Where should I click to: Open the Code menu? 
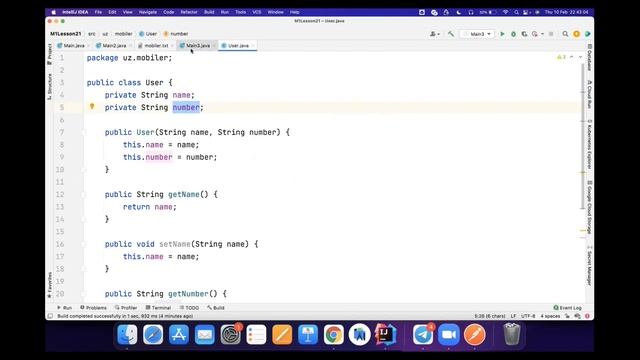point(169,12)
